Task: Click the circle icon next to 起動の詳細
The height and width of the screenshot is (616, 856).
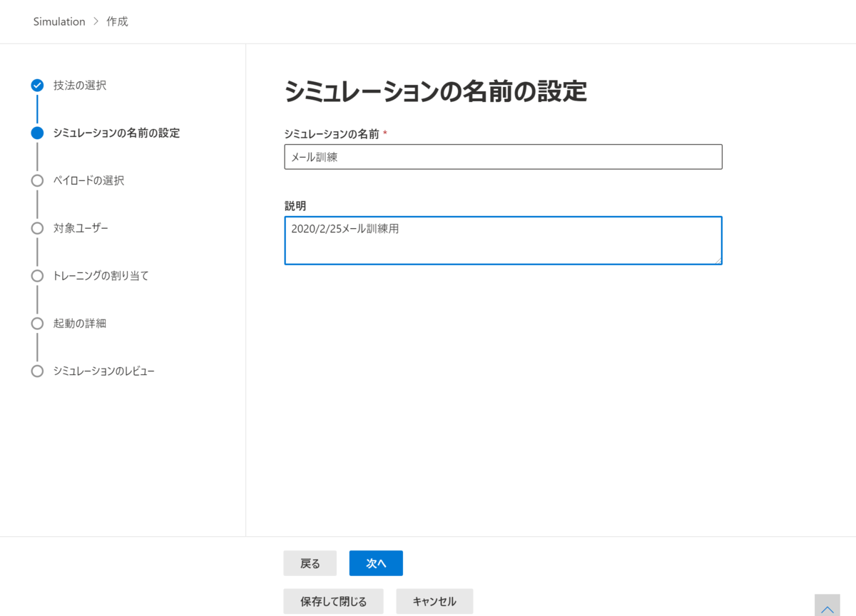Action: pyautogui.click(x=36, y=323)
